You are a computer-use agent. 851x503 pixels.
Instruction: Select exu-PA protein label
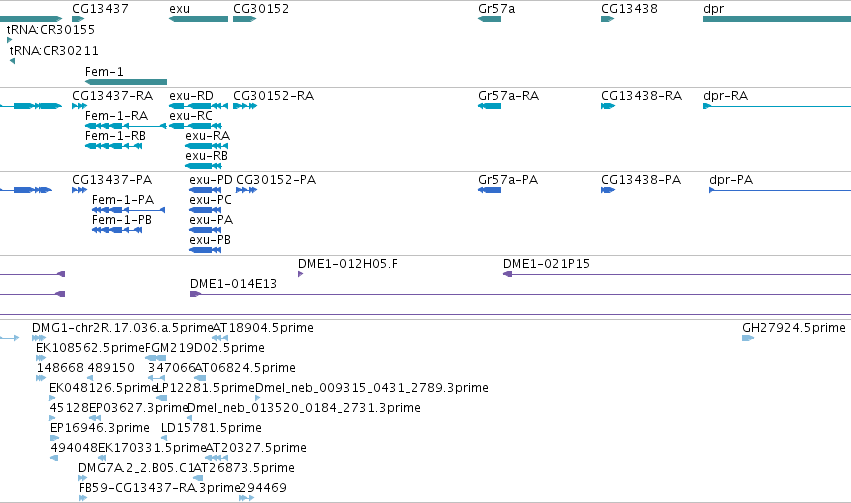pos(211,220)
